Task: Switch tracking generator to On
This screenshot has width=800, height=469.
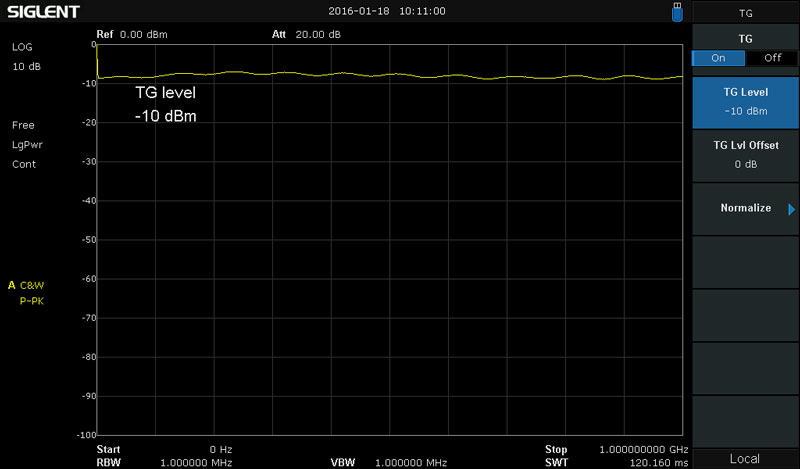Action: (718, 58)
